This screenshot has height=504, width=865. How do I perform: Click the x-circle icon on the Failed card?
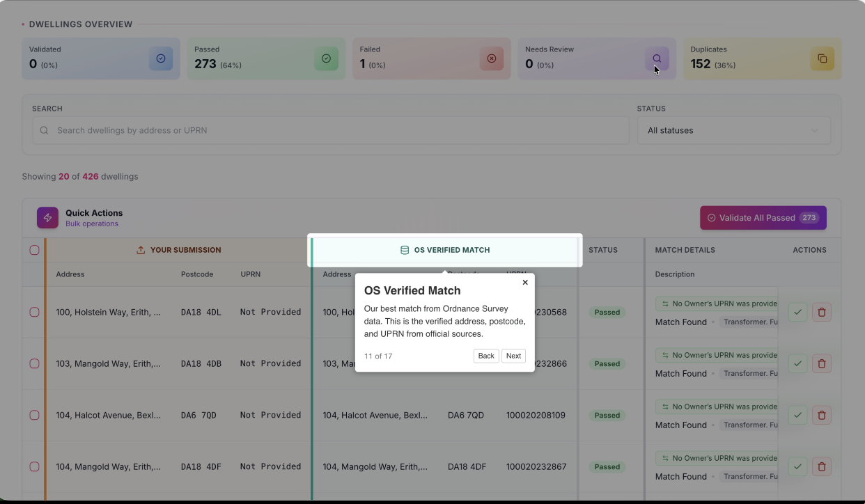point(492,58)
